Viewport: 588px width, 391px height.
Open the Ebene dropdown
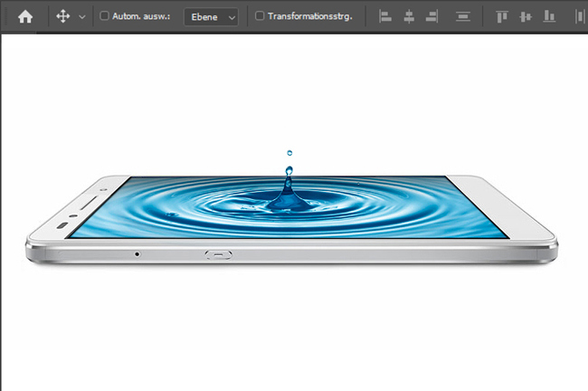click(211, 16)
